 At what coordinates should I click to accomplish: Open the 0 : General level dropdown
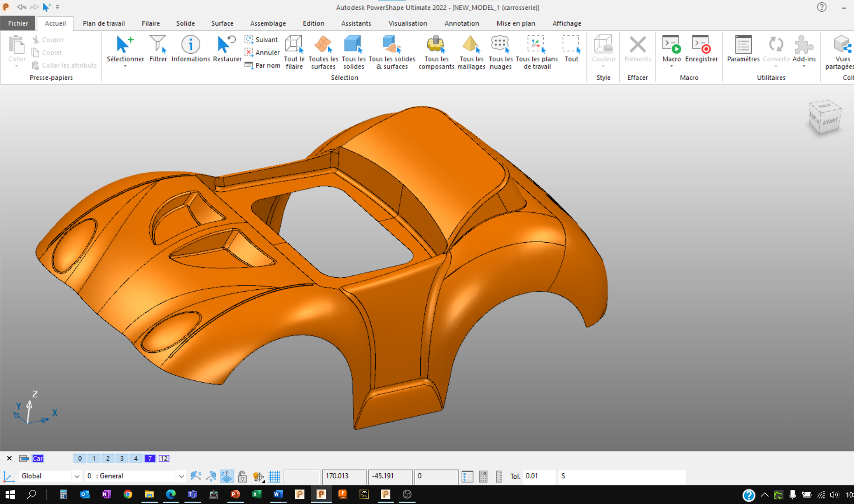tap(181, 476)
